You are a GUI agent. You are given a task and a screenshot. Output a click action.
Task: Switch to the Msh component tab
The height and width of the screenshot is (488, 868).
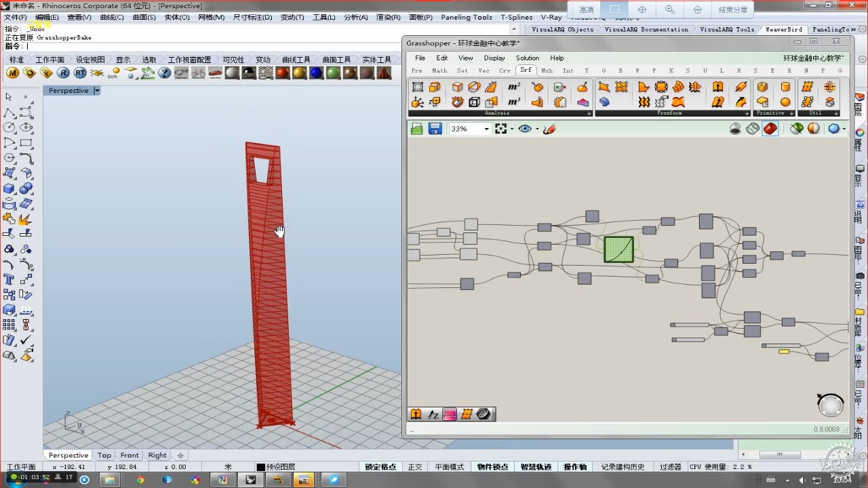(547, 70)
